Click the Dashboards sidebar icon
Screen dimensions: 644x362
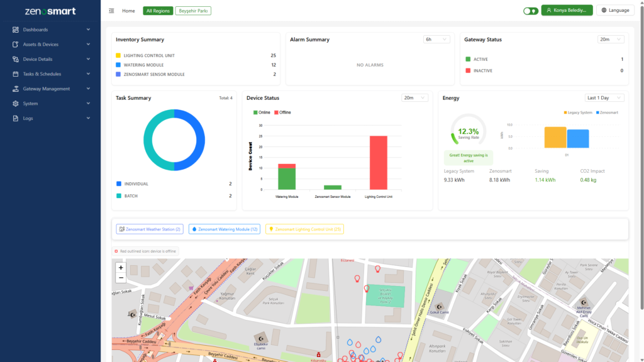point(16,30)
